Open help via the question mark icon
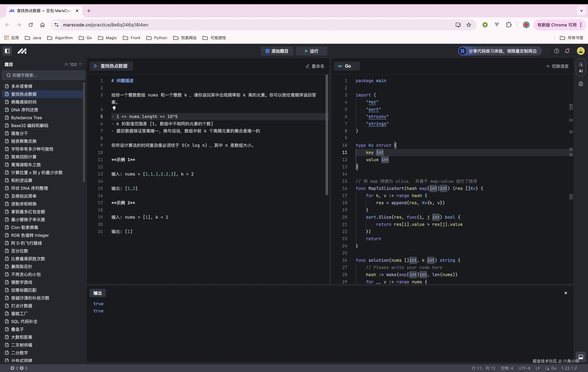Image resolution: width=588 pixels, height=372 pixels. coord(556,51)
